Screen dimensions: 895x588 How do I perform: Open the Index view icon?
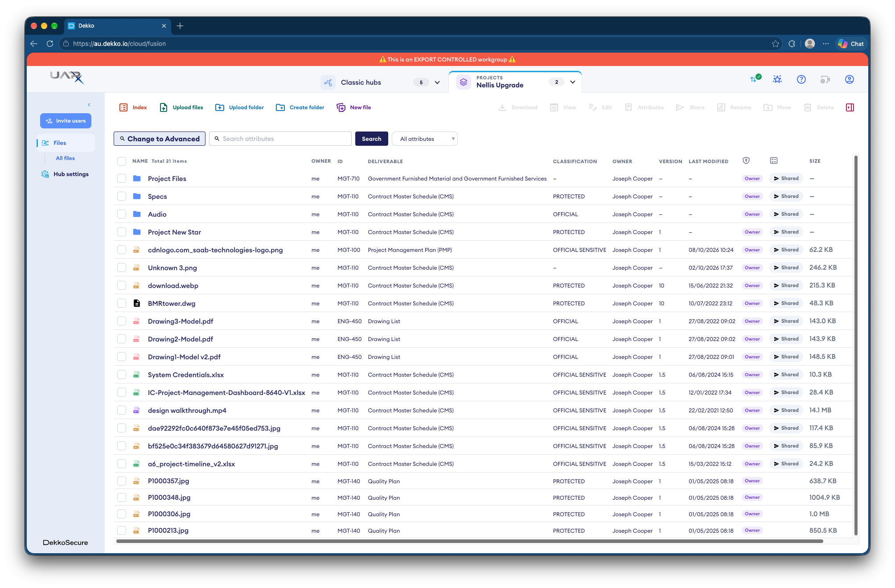tap(123, 107)
